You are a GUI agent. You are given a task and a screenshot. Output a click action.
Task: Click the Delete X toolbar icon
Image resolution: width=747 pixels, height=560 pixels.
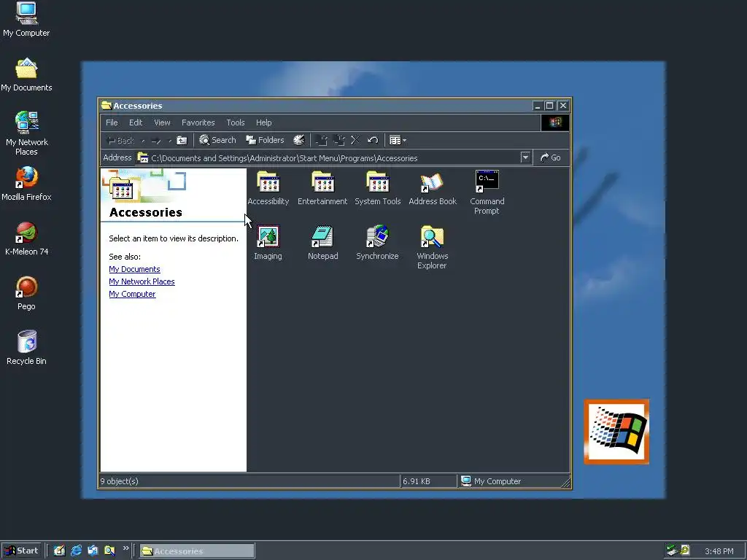tap(355, 140)
